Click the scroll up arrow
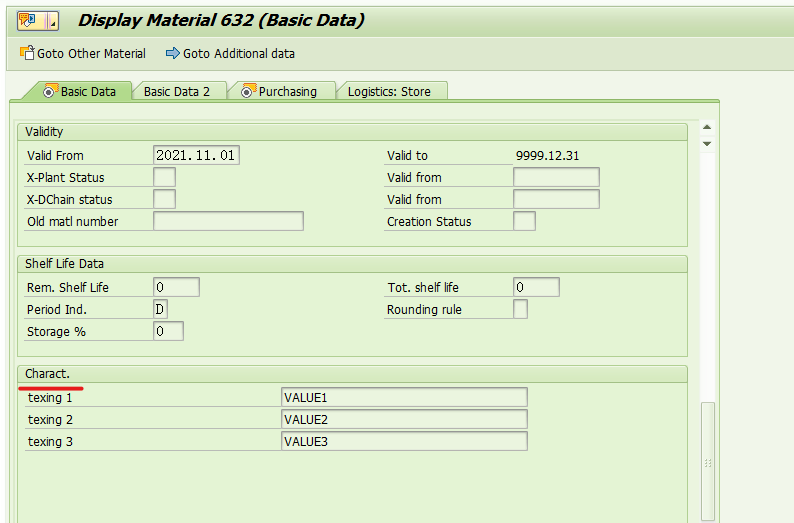The image size is (794, 523). (707, 127)
